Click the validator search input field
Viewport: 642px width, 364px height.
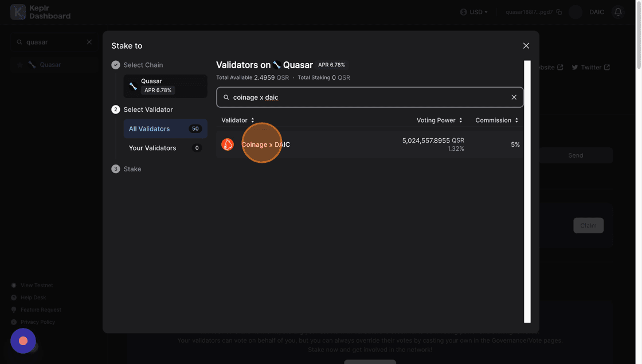pyautogui.click(x=367, y=97)
